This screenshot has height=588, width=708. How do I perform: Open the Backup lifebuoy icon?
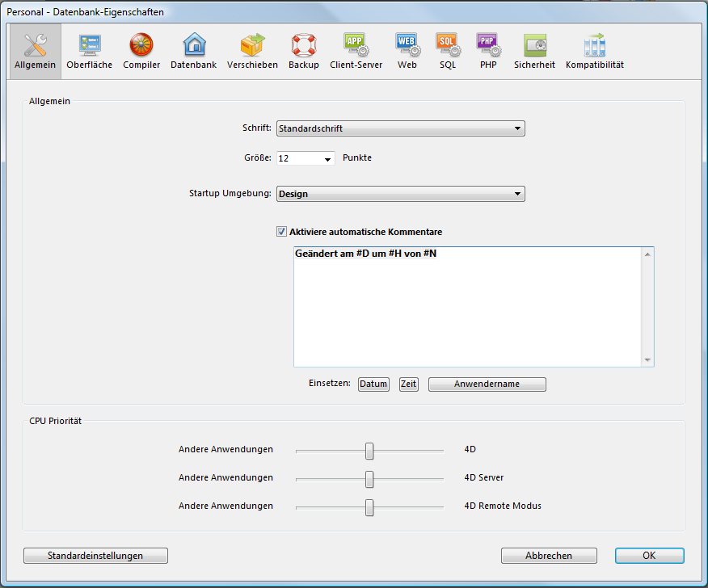coord(304,45)
